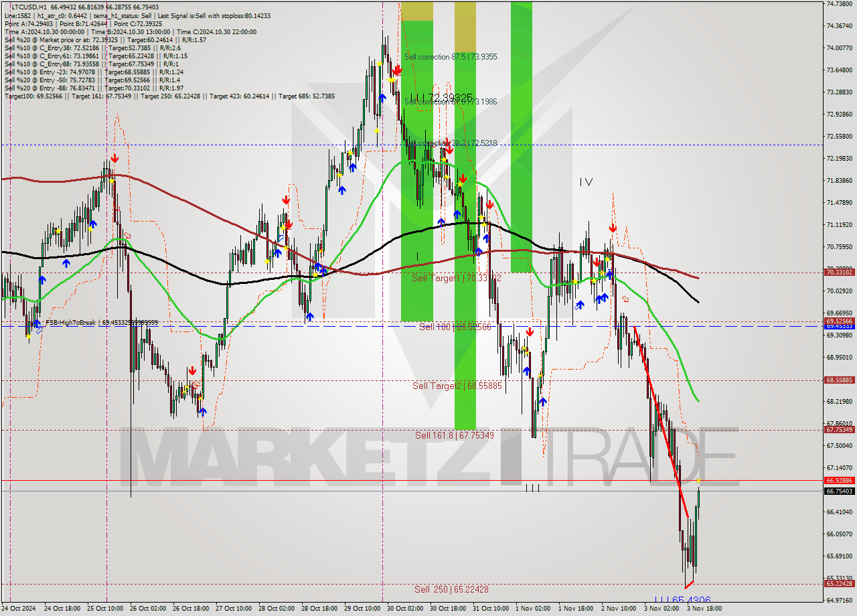Click the 65.69100 price axis label

click(839, 556)
